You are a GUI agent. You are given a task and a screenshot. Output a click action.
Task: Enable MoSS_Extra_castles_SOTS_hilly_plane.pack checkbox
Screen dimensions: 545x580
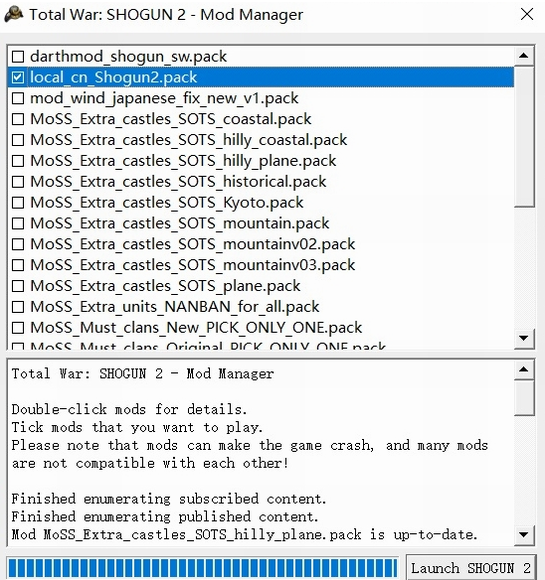click(18, 161)
